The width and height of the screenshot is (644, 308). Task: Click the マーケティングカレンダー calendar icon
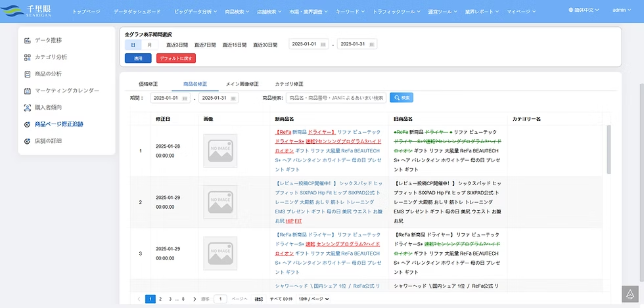click(x=28, y=91)
